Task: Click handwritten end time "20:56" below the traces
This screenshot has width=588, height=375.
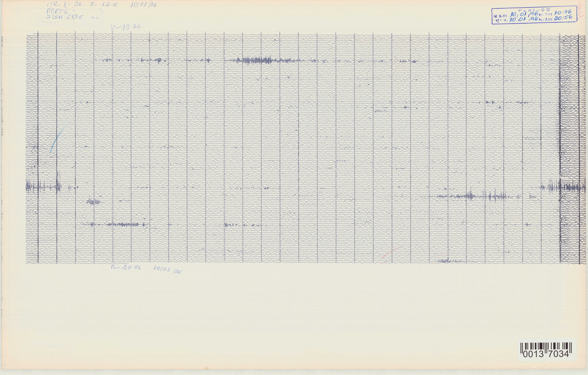Action: point(131,267)
